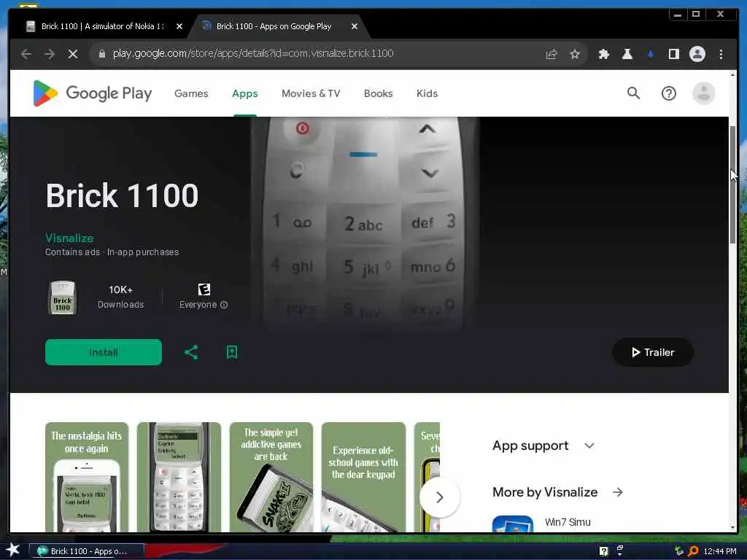Open the Extensions puzzle icon

pyautogui.click(x=603, y=54)
